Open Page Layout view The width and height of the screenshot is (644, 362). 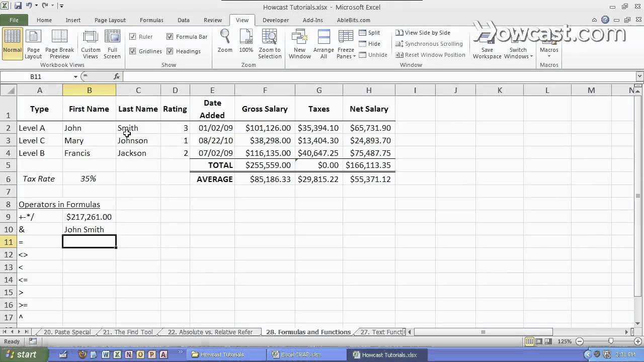click(x=33, y=44)
